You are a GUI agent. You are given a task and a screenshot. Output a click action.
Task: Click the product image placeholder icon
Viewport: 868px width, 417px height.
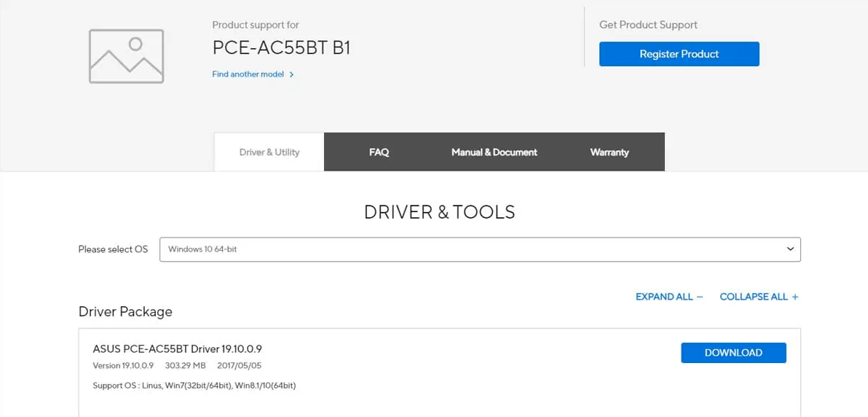126,56
